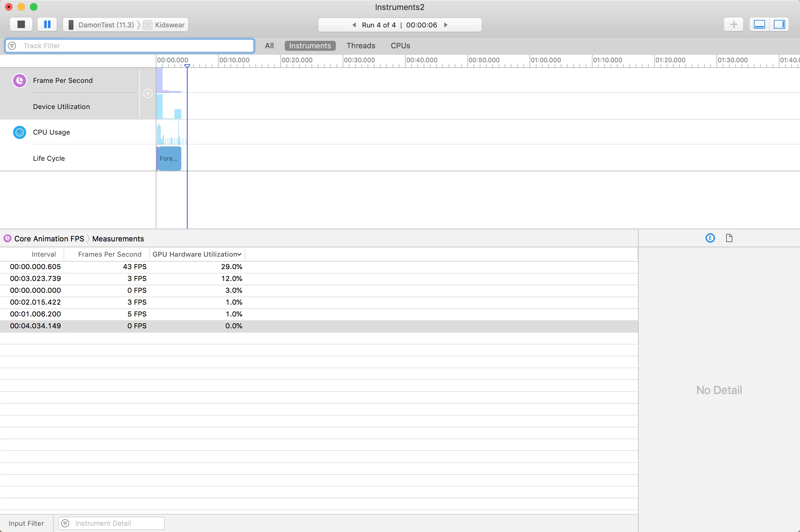This screenshot has height=532, width=800.
Task: Switch to the CPUs tab
Action: click(x=400, y=46)
